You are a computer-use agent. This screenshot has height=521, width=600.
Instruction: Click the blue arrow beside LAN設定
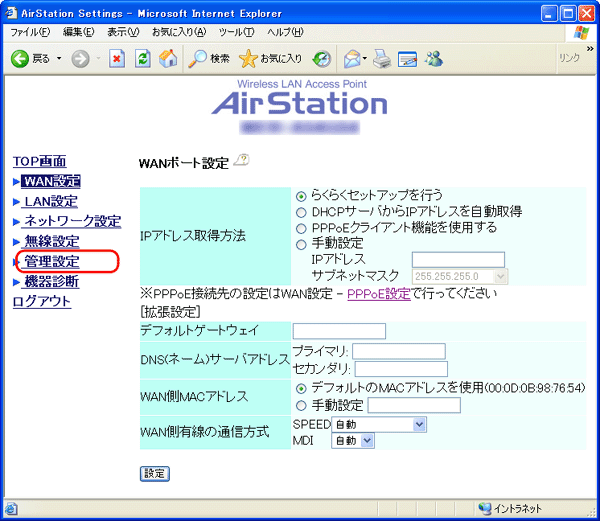[16, 202]
